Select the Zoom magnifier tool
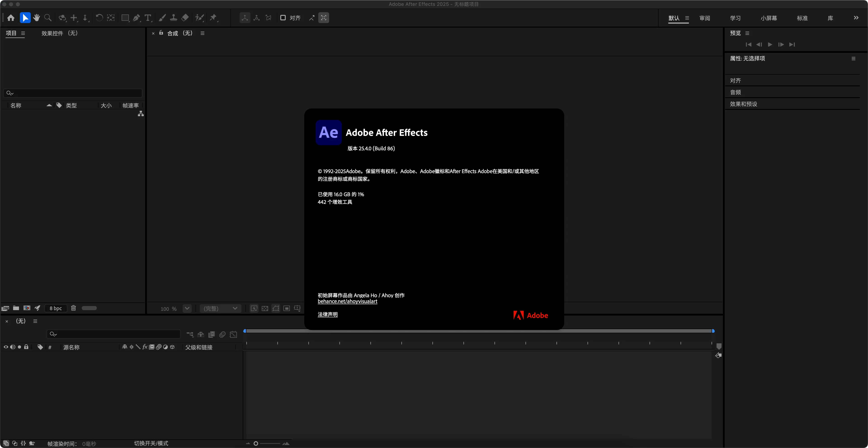 pyautogui.click(x=48, y=18)
